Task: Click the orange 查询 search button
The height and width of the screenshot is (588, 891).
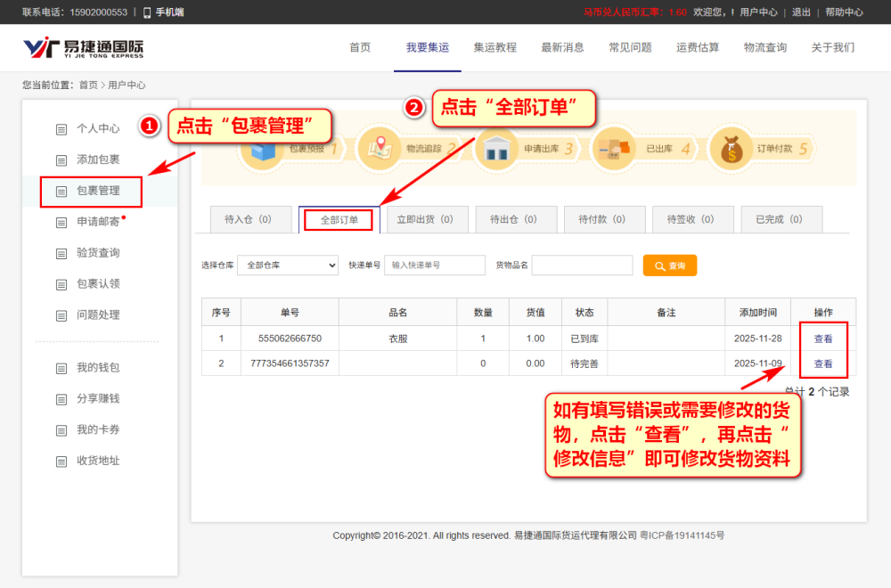Action: tap(670, 265)
